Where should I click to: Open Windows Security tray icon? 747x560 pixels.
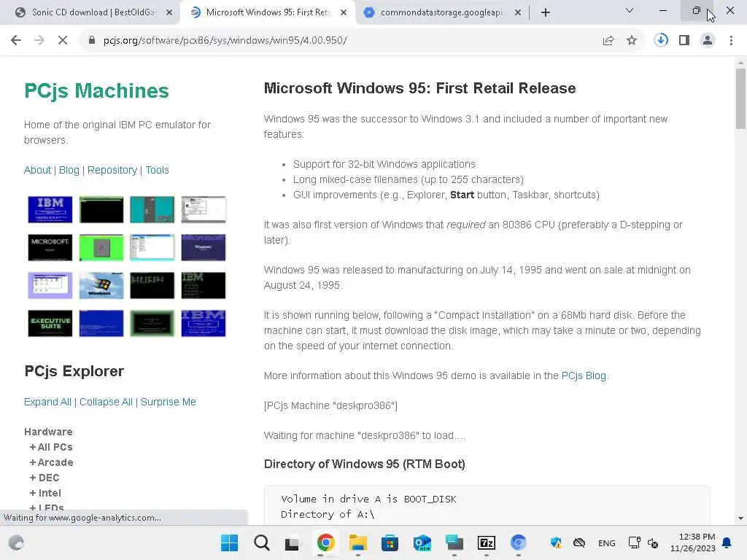click(556, 542)
